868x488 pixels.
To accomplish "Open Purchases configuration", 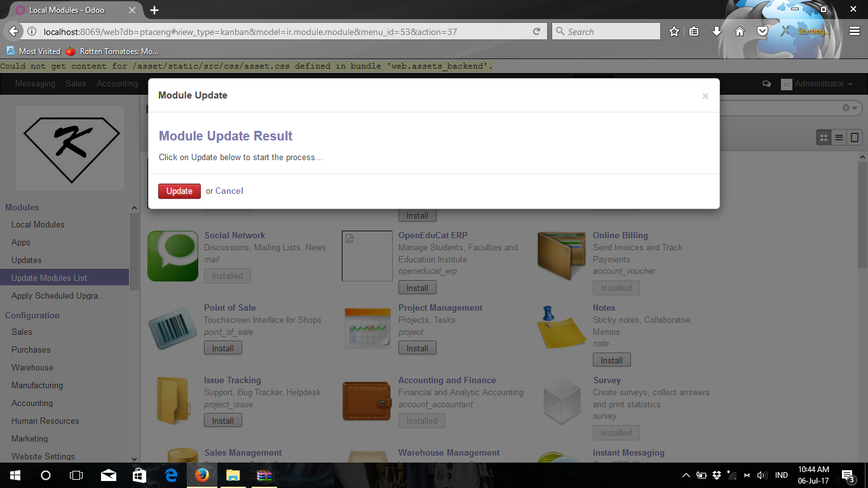I will click(31, 349).
